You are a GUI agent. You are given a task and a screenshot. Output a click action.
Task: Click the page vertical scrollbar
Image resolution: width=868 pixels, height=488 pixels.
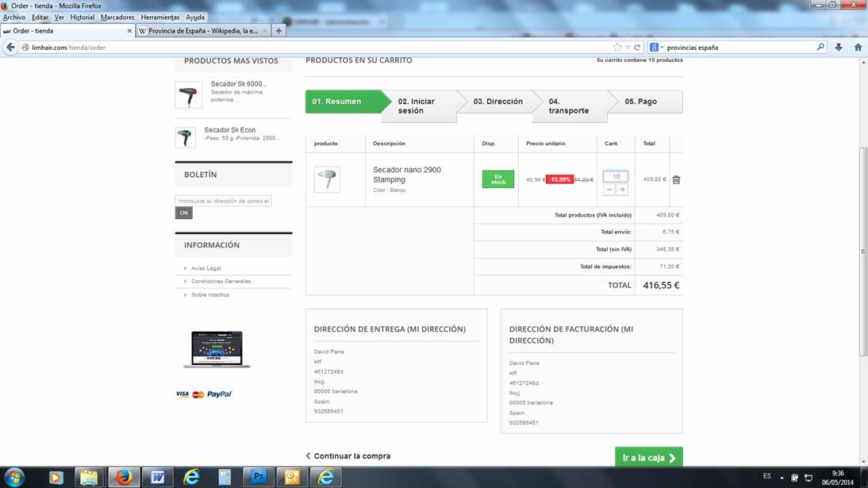pyautogui.click(x=863, y=252)
